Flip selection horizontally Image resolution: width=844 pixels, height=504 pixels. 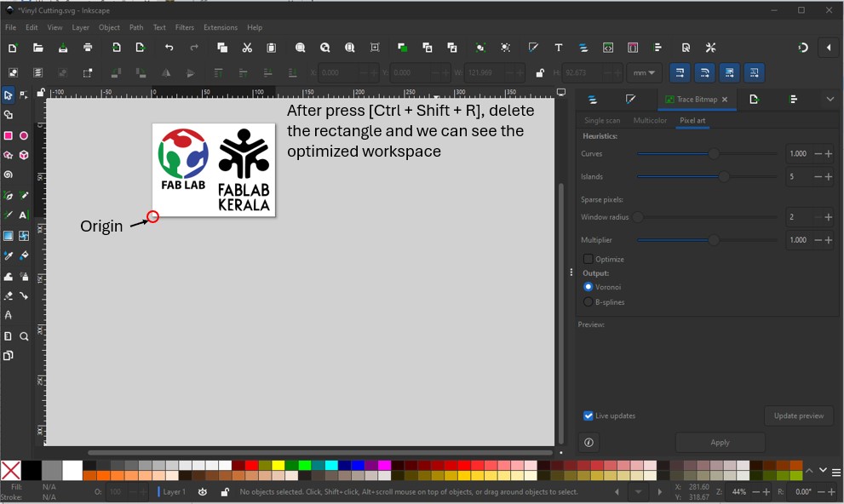pos(166,72)
